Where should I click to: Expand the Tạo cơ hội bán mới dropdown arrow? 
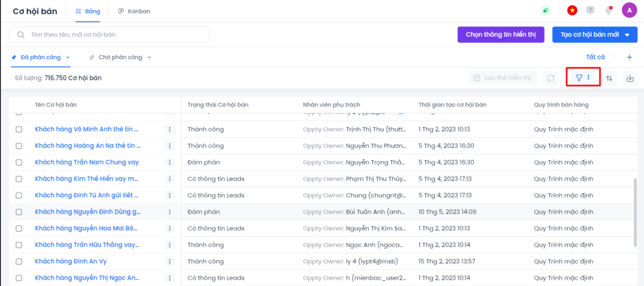(x=627, y=35)
